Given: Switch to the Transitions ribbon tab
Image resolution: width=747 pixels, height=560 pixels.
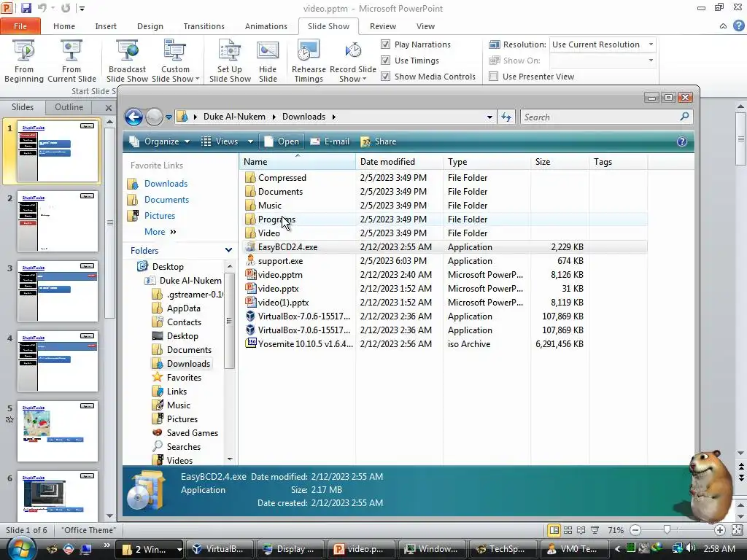Looking at the screenshot, I should click(x=204, y=26).
